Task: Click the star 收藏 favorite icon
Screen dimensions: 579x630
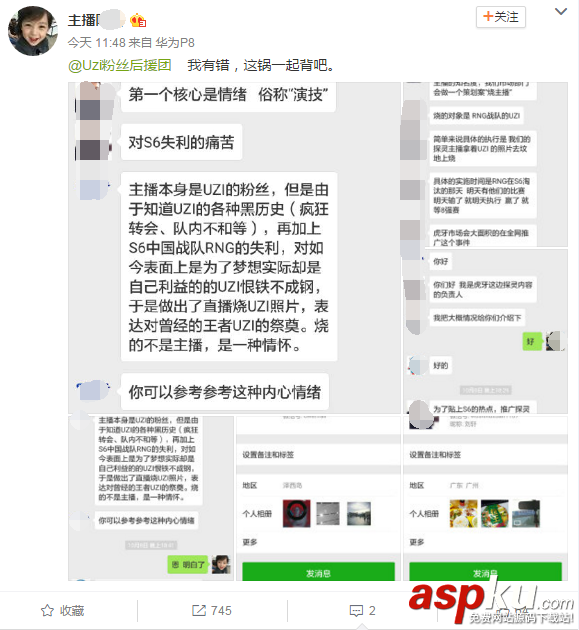Action: click(x=47, y=611)
